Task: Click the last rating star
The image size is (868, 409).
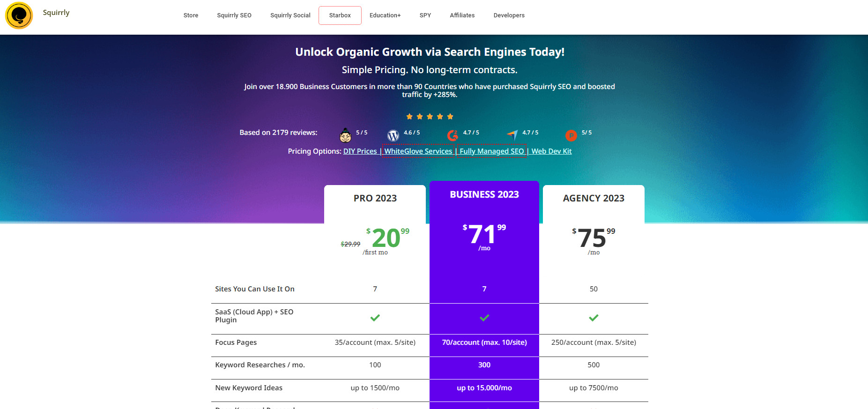Action: [x=450, y=117]
